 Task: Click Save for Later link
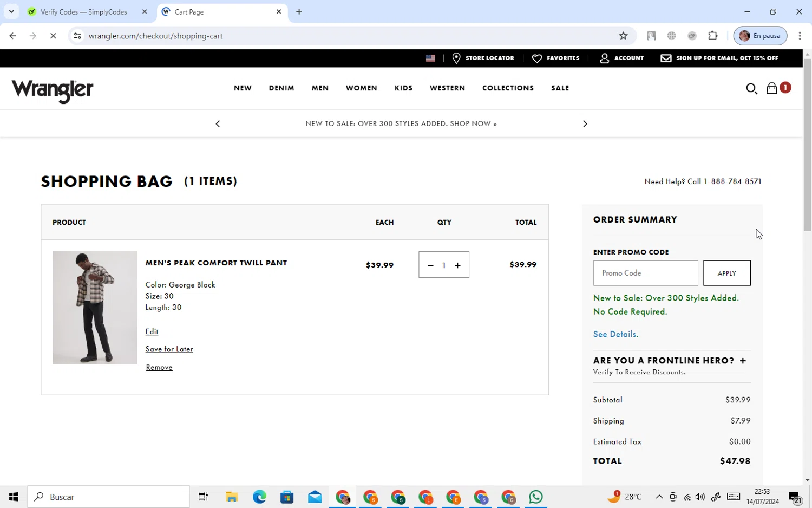click(169, 349)
